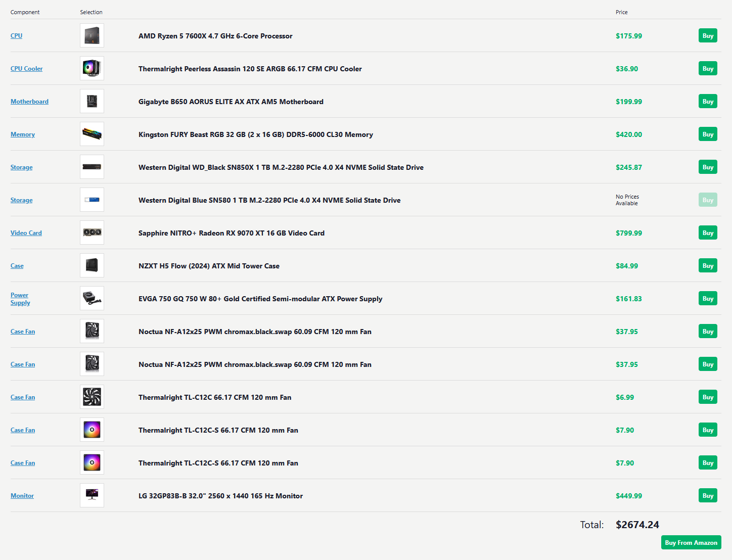The width and height of the screenshot is (732, 560).
Task: Click Buy for the Peerless Assassin cooler
Action: click(x=708, y=69)
